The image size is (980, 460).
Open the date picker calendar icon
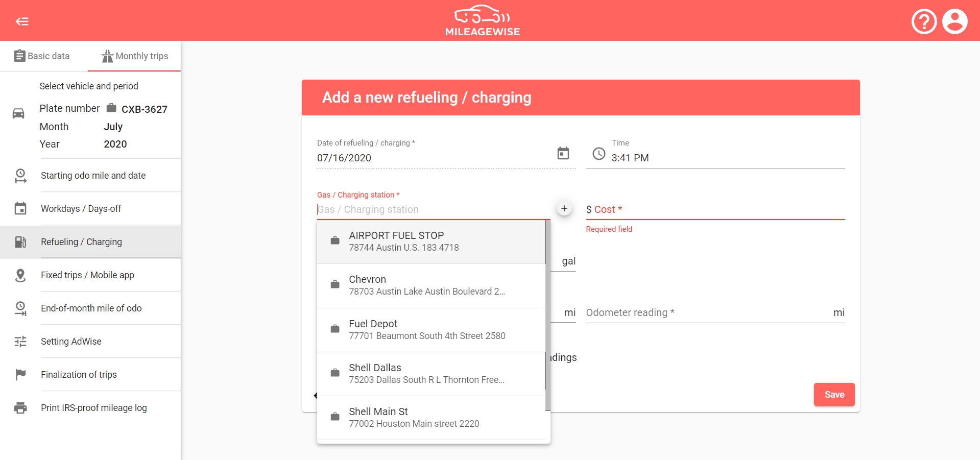[563, 153]
